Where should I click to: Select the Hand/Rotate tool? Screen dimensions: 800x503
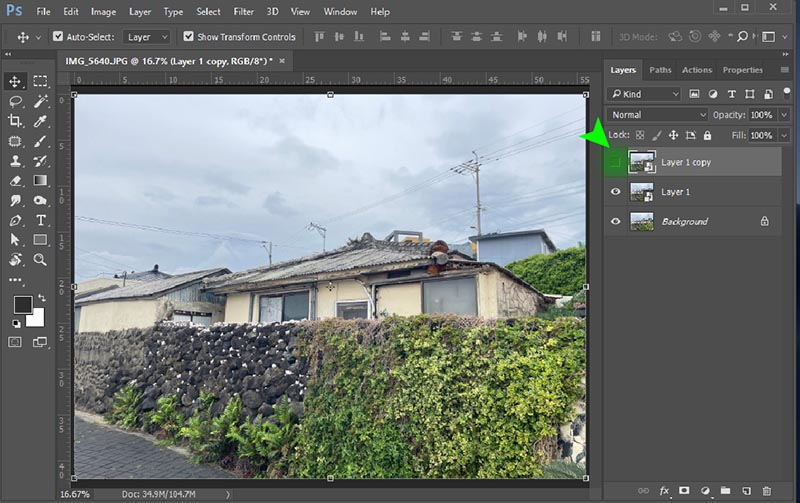[15, 260]
